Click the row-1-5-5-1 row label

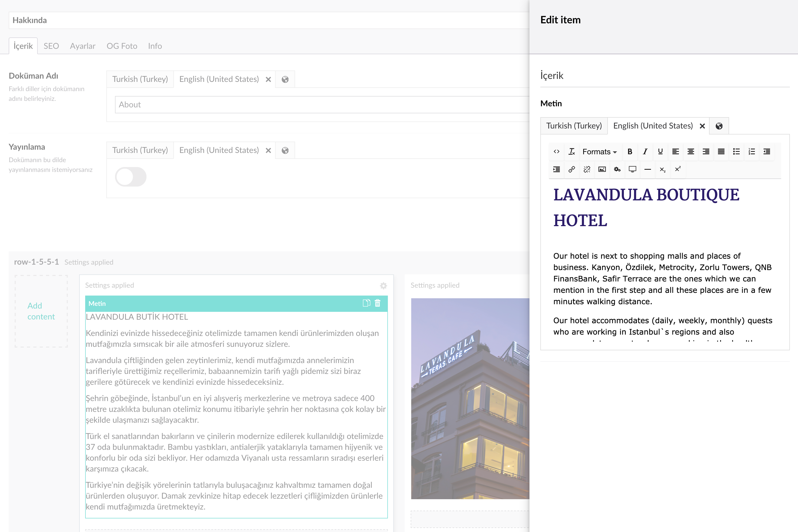coord(36,262)
